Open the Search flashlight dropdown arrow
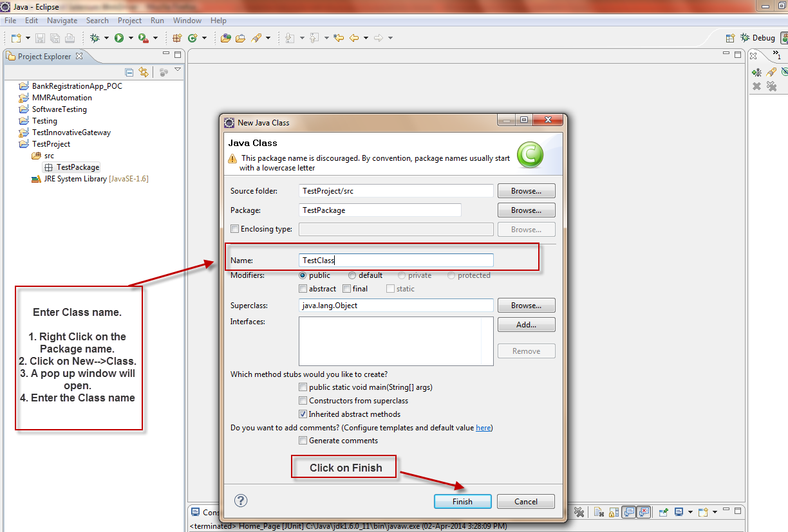This screenshot has height=532, width=788. (x=268, y=38)
